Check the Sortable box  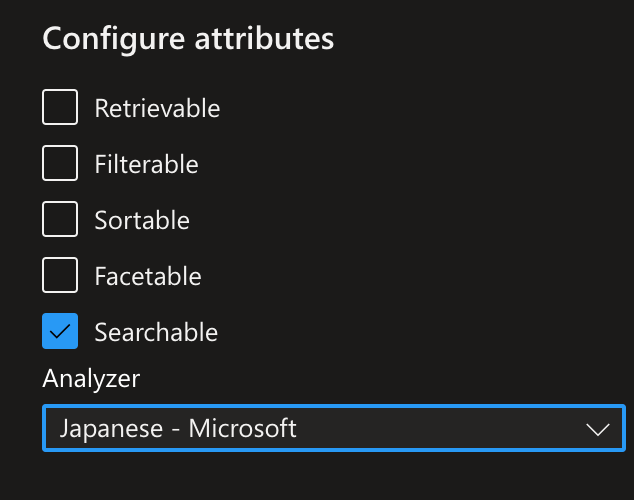[x=60, y=219]
